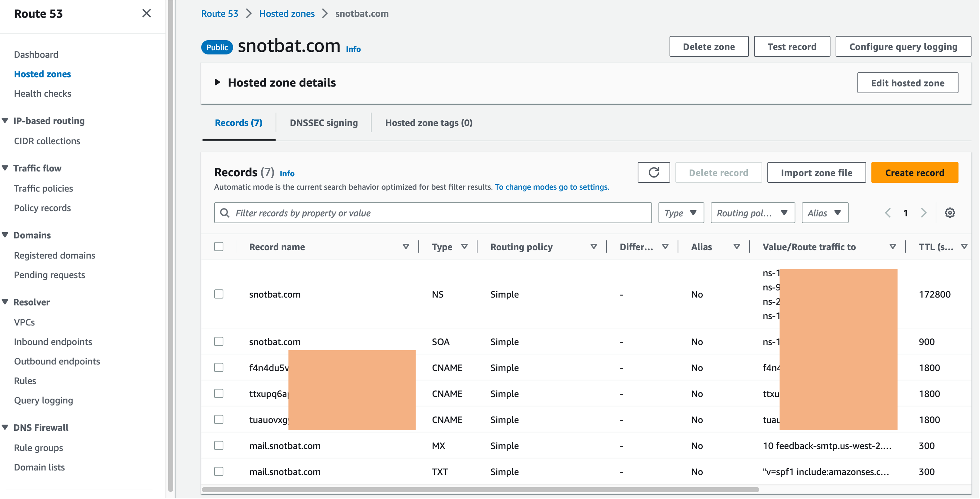Screen dimensions: 980x499
Task: Switch to Records (7) tab
Action: click(239, 123)
